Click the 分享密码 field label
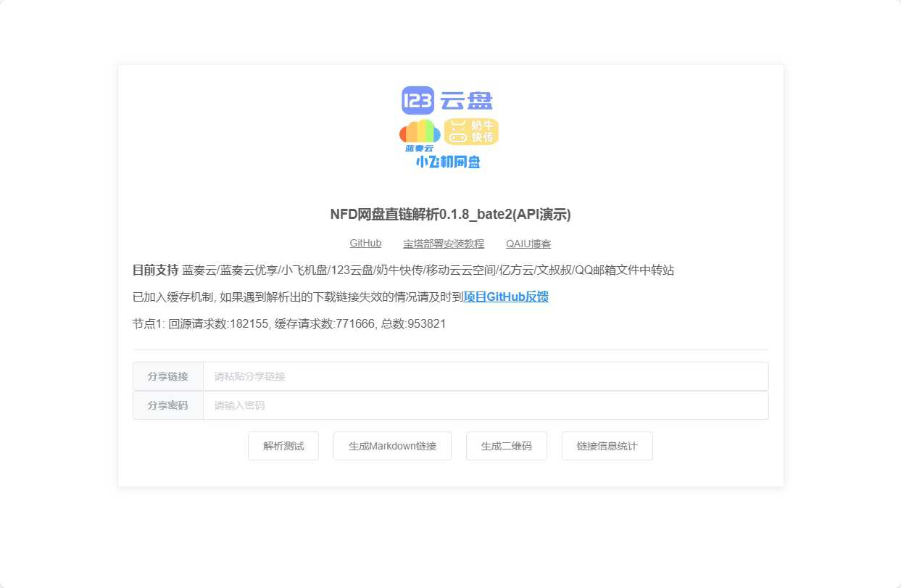901x588 pixels. [168, 405]
